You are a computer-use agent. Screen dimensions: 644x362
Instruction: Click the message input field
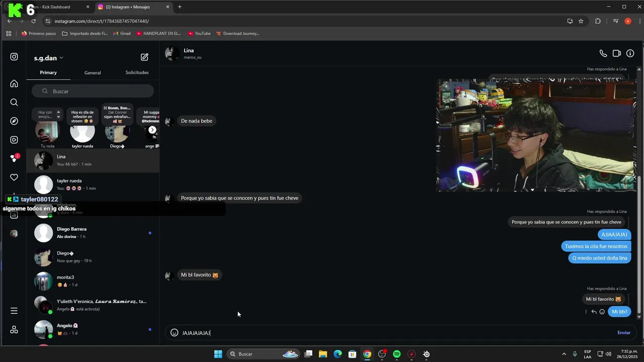(x=397, y=332)
